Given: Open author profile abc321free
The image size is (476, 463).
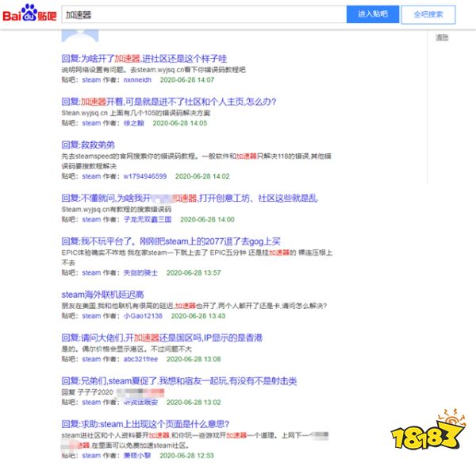Looking at the screenshot, I should 140,359.
